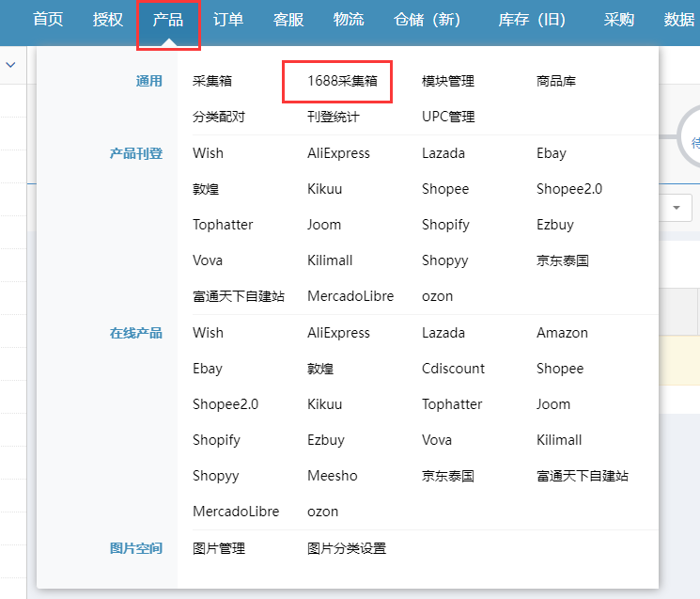This screenshot has height=599, width=700.
Task: Choose Ezbuy under 产品刊登
Action: [555, 225]
